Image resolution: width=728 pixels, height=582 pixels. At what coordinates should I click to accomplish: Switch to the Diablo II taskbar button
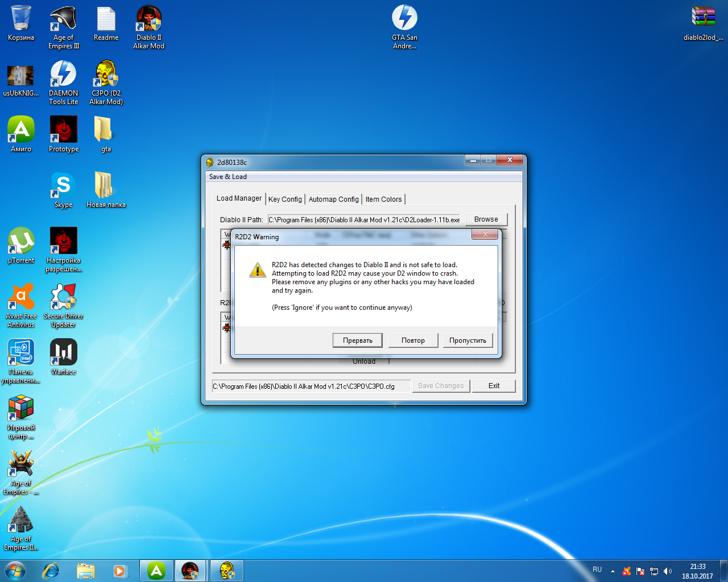[191, 571]
